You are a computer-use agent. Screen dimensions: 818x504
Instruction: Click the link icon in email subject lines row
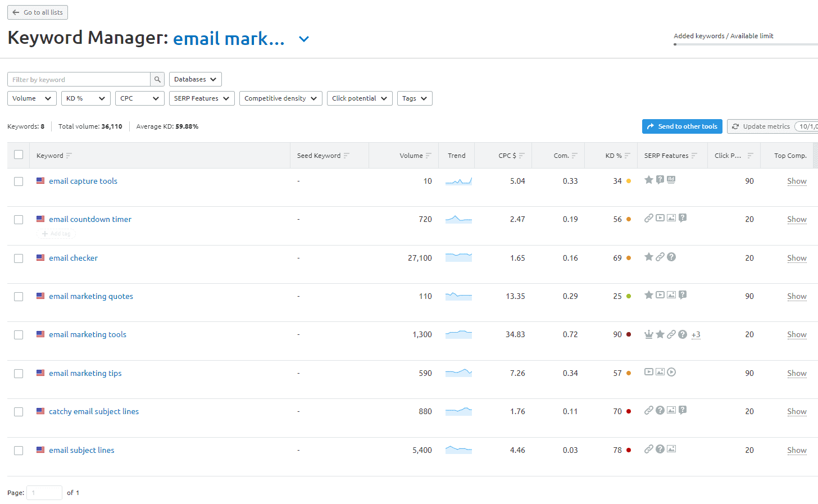(649, 449)
